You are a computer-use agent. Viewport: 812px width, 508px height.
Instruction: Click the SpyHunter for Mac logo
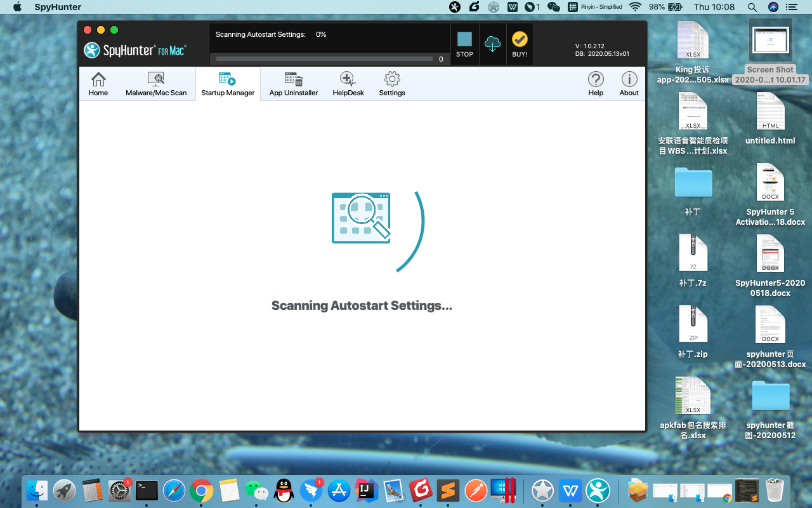pyautogui.click(x=134, y=50)
